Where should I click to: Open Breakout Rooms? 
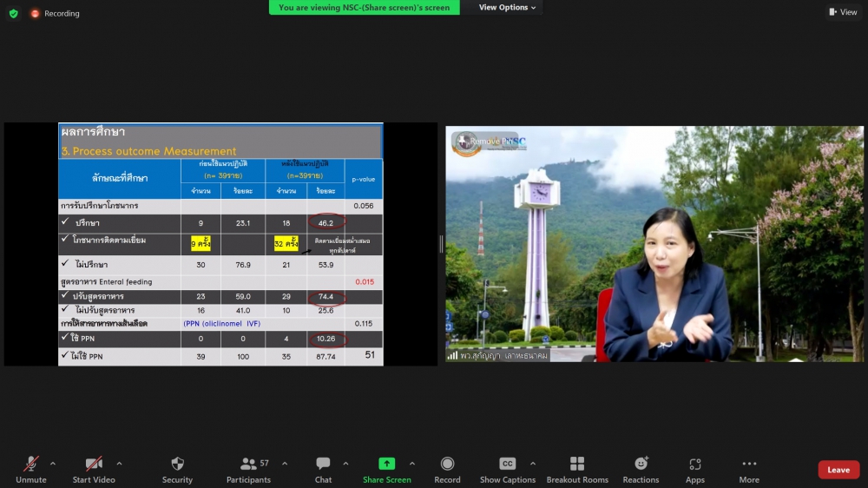(x=576, y=465)
